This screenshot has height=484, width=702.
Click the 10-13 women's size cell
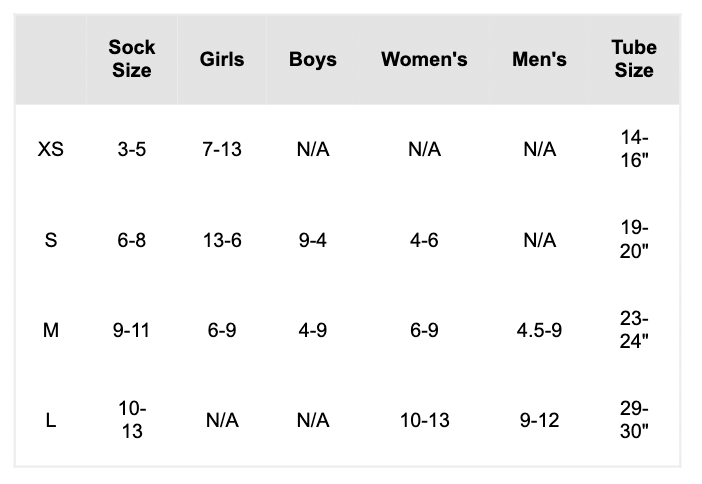[x=424, y=421]
